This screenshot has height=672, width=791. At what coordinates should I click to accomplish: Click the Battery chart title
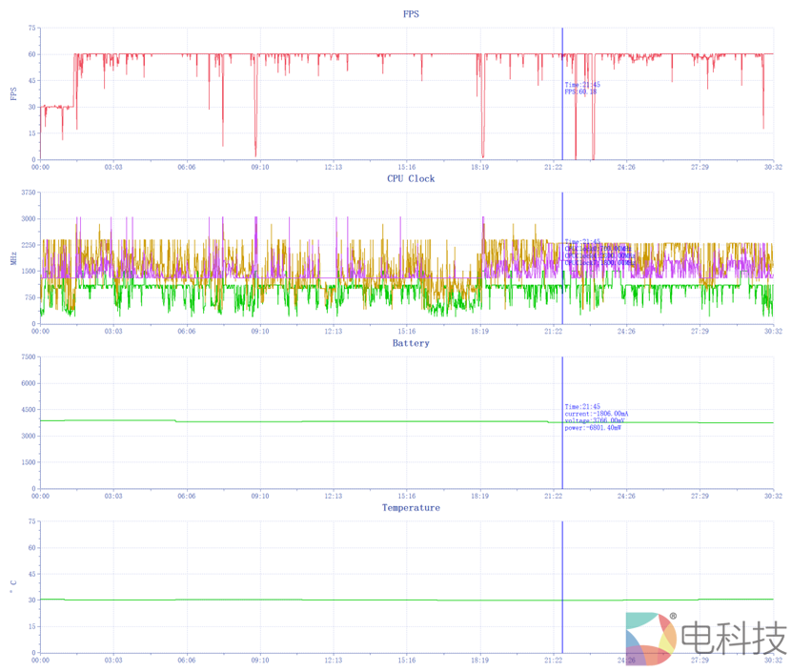(x=411, y=343)
